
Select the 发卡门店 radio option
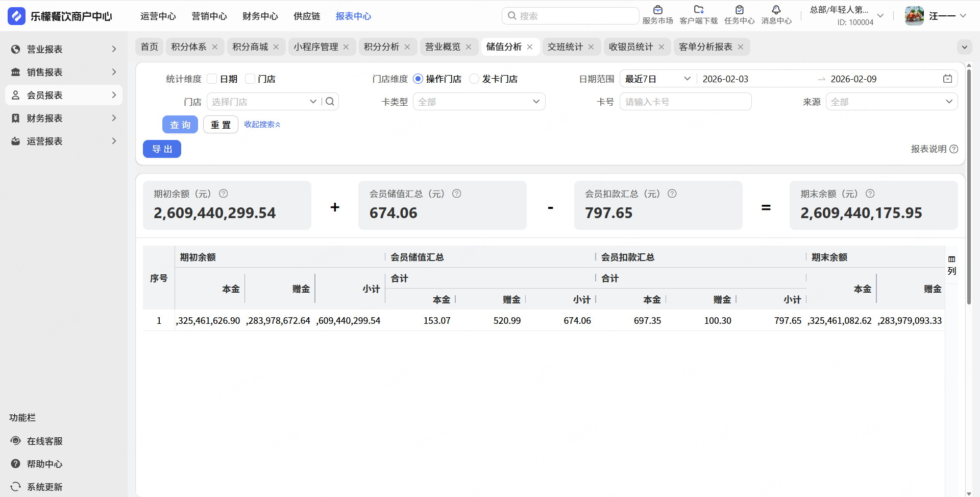[x=474, y=79]
